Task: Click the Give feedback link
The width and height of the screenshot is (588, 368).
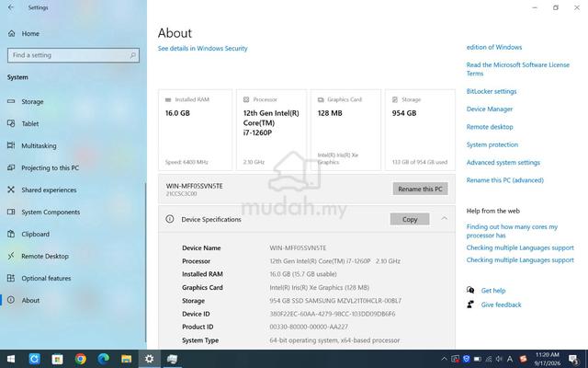Action: (x=501, y=305)
